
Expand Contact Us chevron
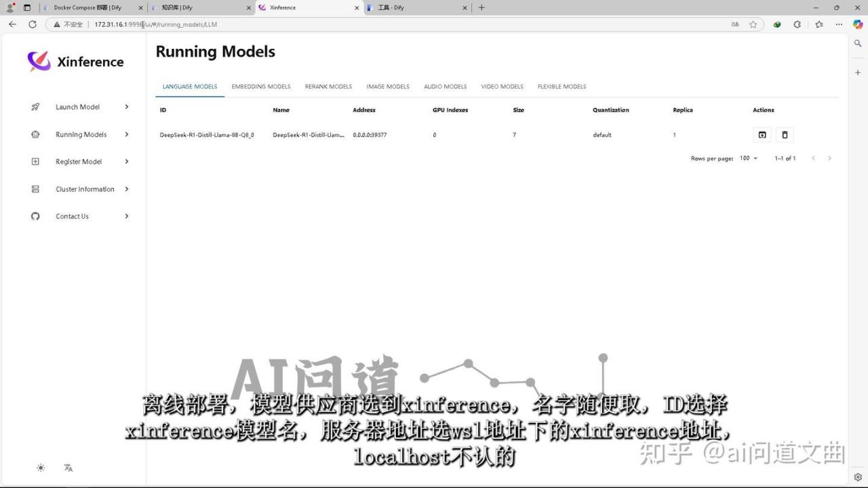pyautogui.click(x=127, y=216)
